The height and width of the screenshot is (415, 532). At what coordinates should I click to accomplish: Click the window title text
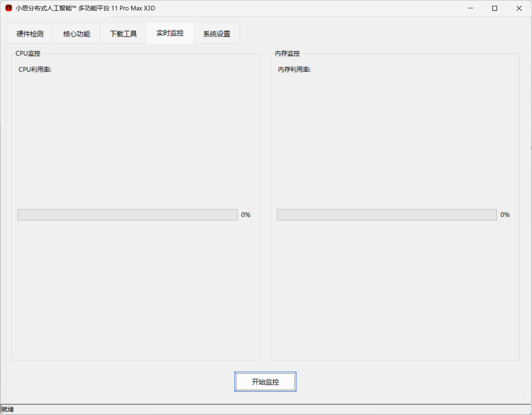pyautogui.click(x=85, y=8)
